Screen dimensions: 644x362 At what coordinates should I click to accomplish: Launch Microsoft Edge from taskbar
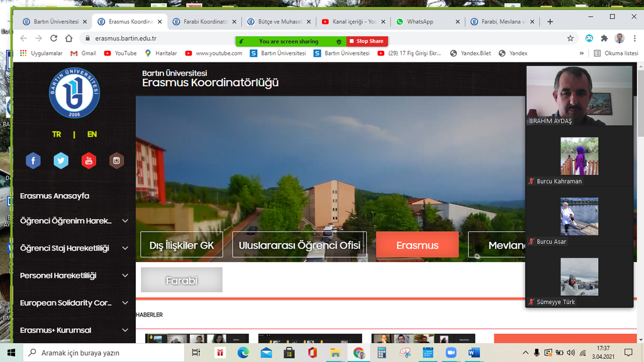[243, 353]
